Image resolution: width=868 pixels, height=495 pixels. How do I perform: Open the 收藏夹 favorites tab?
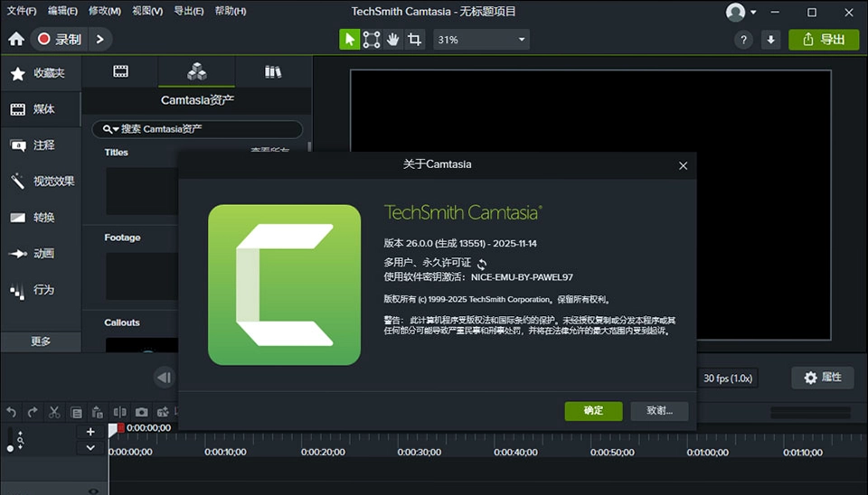tap(41, 73)
